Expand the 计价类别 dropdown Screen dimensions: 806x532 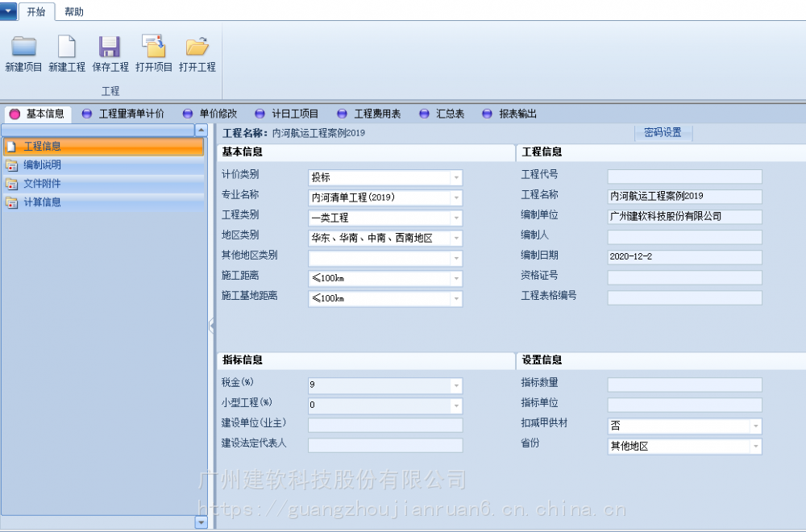pos(455,177)
